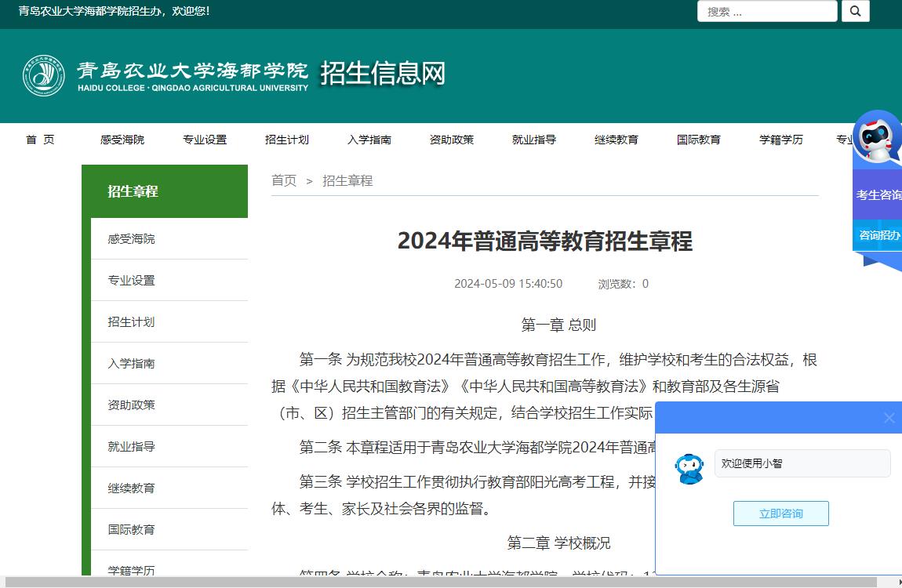Image resolution: width=902 pixels, height=588 pixels.
Task: Select 资助政策 in the left sidebar
Action: (129, 405)
